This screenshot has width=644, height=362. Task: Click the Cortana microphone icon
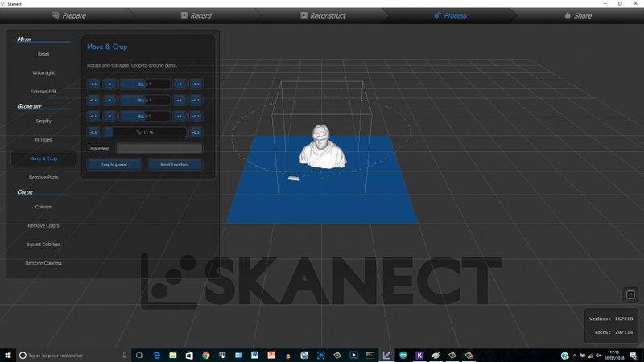(x=124, y=355)
